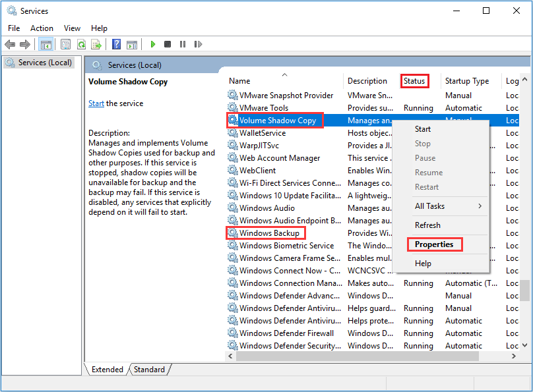Viewport: 533px width, 392px height.
Task: Choose Help in the context menu
Action: click(423, 264)
